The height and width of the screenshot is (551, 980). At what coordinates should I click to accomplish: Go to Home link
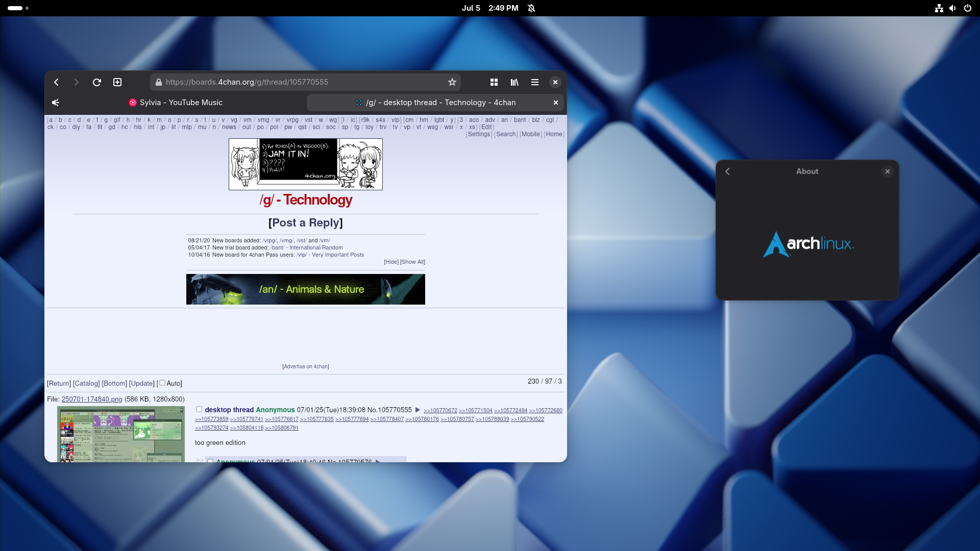point(554,134)
